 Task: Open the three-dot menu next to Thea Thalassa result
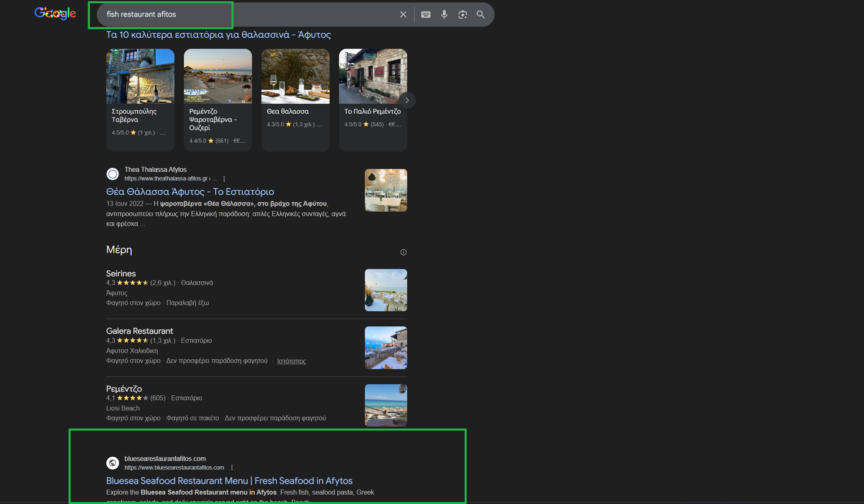click(224, 178)
